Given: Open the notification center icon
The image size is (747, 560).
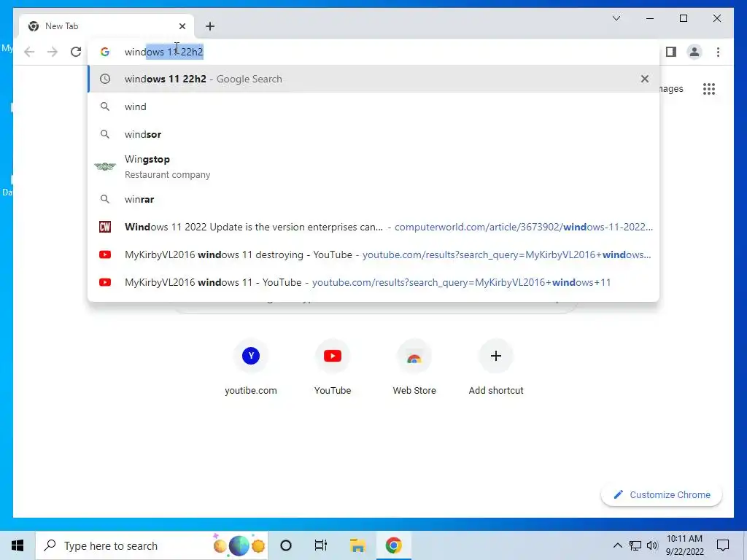Looking at the screenshot, I should click(x=723, y=545).
